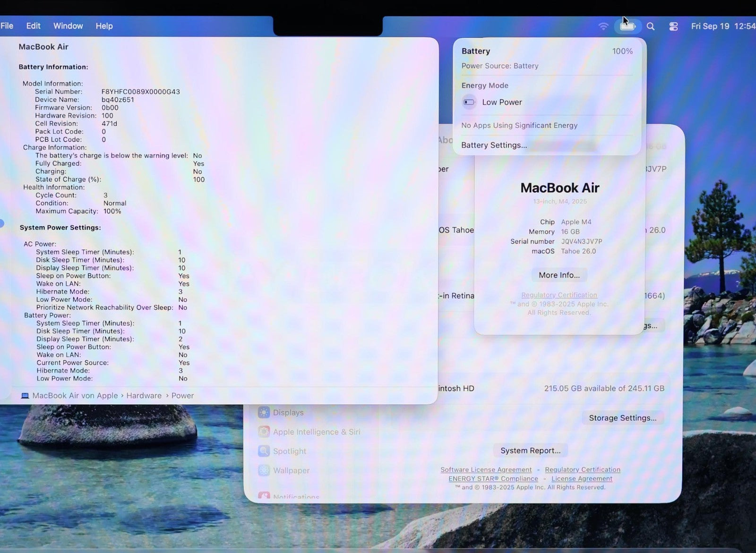Click Battery Settings… in battery popup
This screenshot has height=553, width=756.
point(494,145)
